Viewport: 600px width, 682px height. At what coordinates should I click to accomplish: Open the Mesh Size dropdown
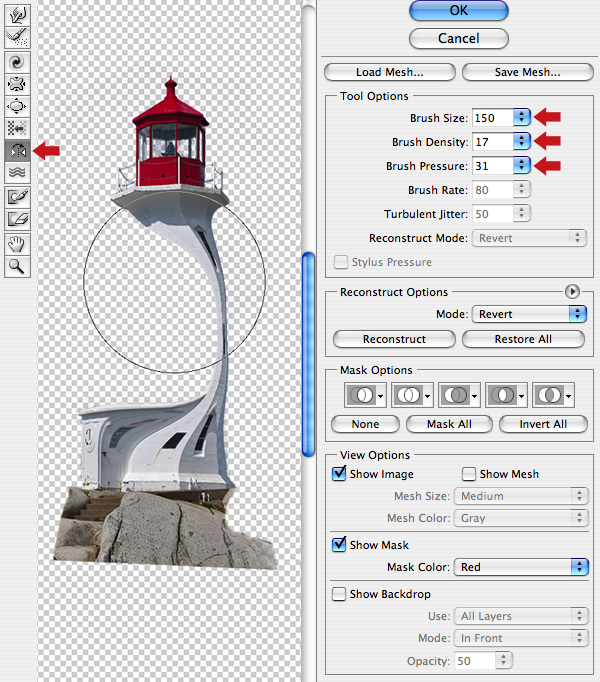[x=521, y=496]
